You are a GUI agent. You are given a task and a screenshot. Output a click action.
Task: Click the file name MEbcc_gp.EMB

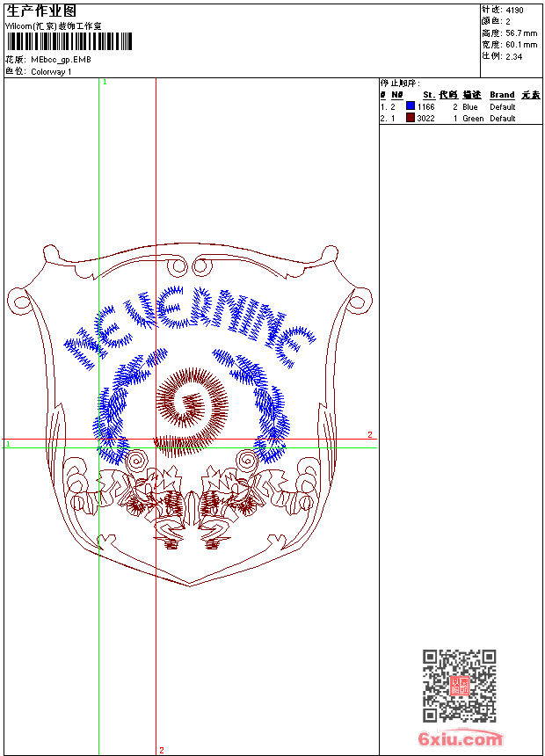(61, 60)
